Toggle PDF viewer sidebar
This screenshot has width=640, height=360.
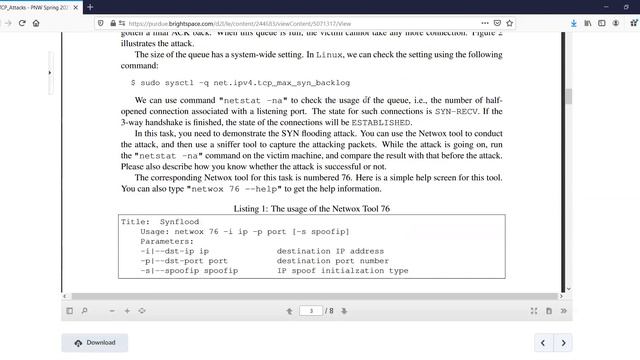point(69,311)
